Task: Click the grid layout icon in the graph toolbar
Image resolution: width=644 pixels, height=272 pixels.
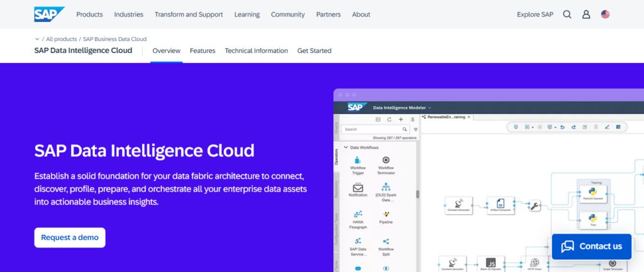Action: (x=618, y=127)
